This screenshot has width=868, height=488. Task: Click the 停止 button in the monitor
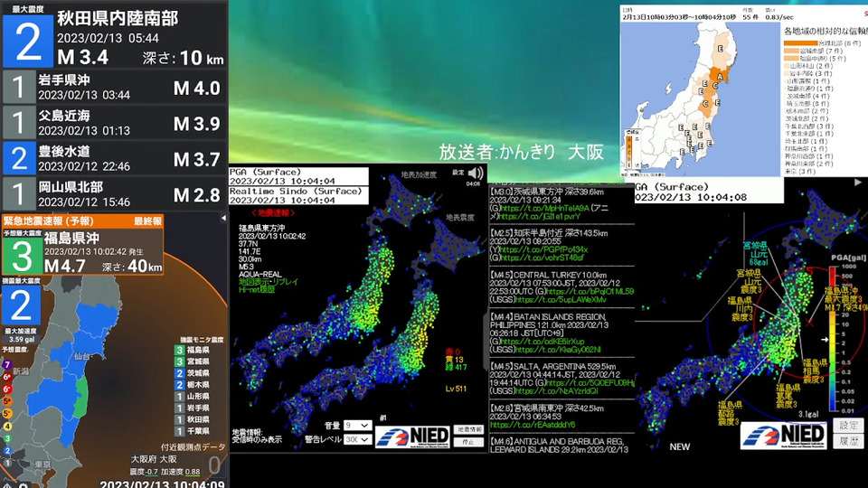pyautogui.click(x=468, y=442)
